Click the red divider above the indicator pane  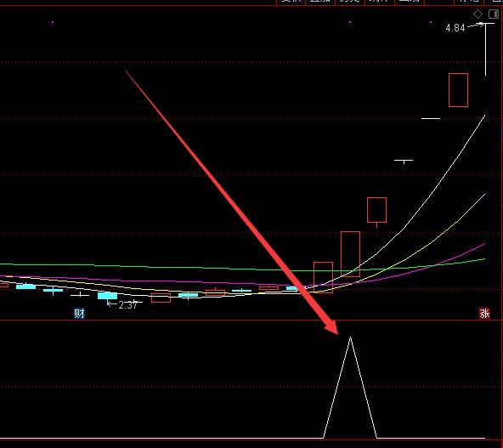[251, 320]
